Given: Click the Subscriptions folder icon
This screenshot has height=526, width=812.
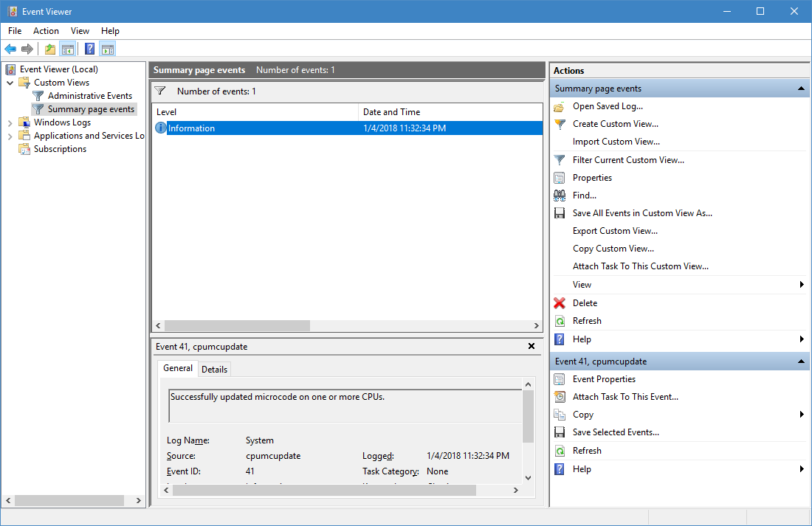Looking at the screenshot, I should click(x=24, y=149).
